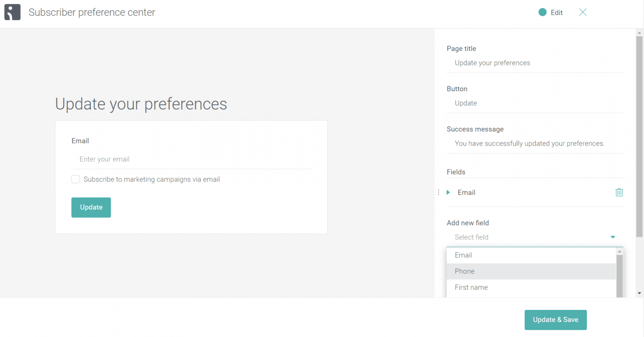Delete the Email field with trash icon
Viewport: 644px width, 337px height.
[x=619, y=192]
